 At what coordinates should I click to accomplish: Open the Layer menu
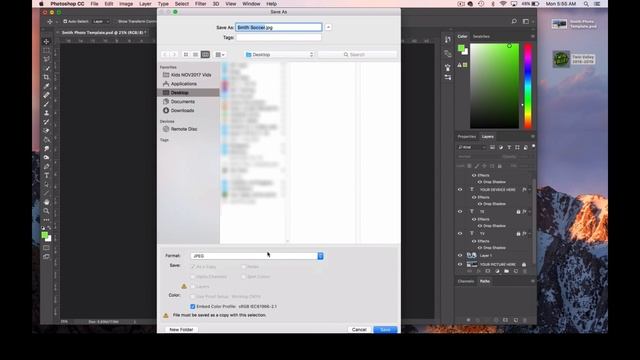pyautogui.click(x=145, y=4)
